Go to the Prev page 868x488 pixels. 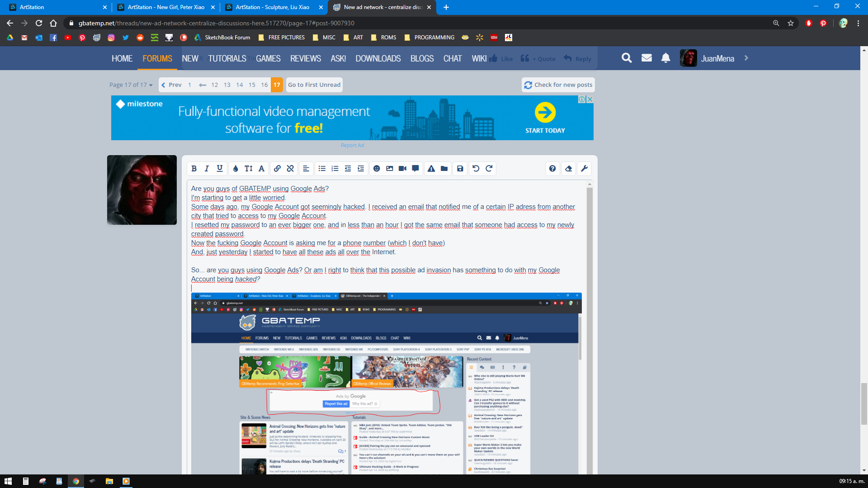coord(172,85)
